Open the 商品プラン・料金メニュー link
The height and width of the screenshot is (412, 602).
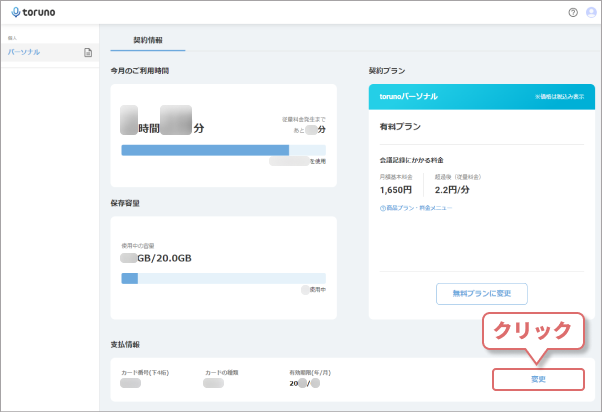click(416, 208)
